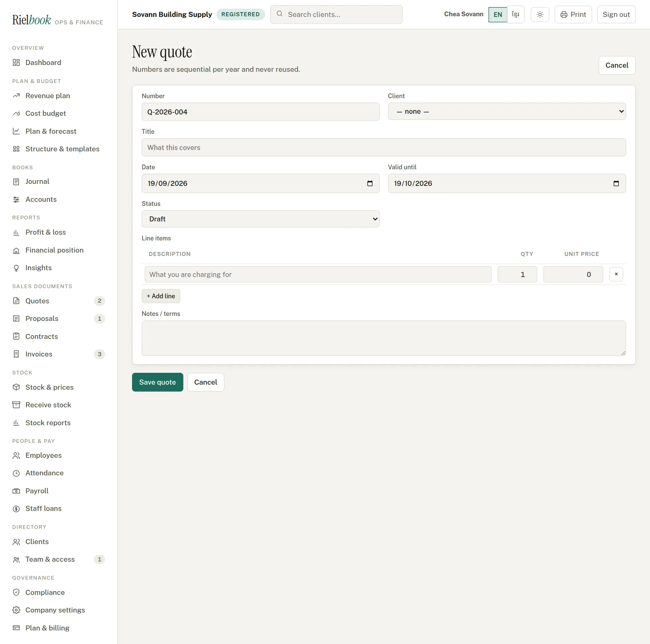Click the Sign out button
The height and width of the screenshot is (644, 650).
pos(616,15)
